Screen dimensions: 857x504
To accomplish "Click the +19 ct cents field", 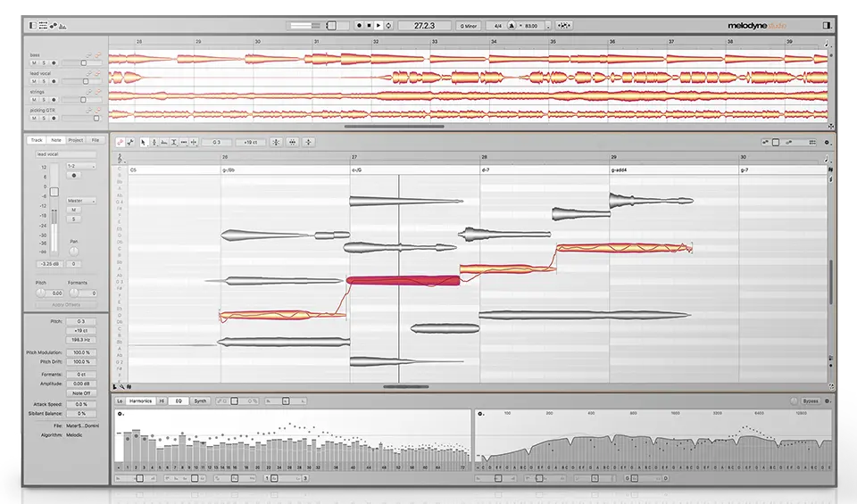I will coord(250,142).
